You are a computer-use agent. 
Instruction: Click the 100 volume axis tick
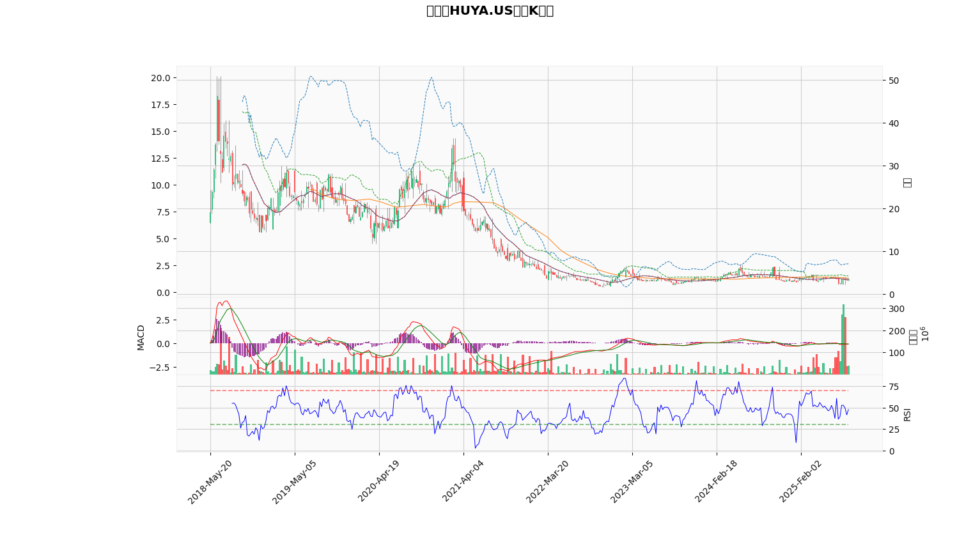click(897, 353)
